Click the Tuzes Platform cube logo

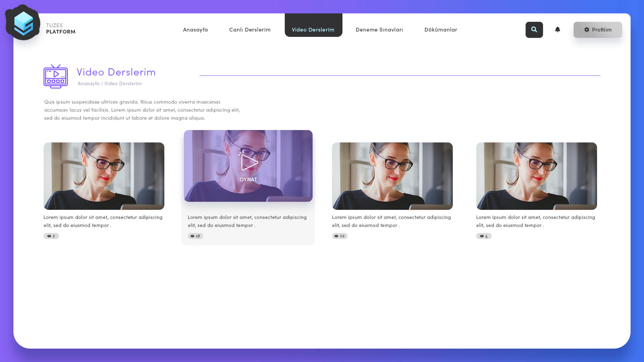[23, 22]
